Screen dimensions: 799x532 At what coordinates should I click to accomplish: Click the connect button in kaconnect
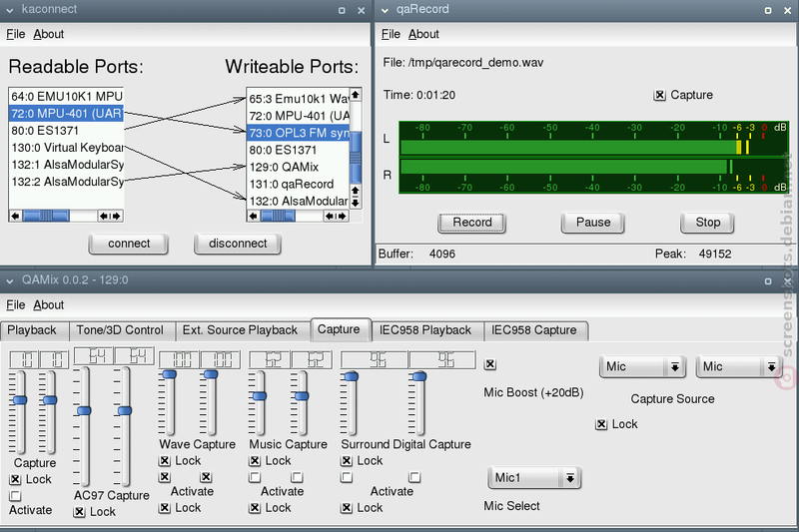point(129,244)
